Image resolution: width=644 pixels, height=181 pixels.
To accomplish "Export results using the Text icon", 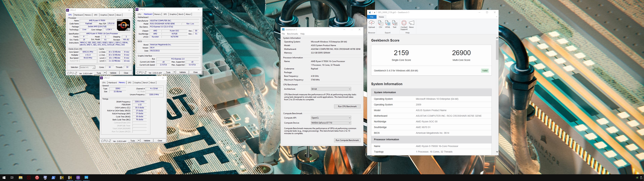I will point(394,23).
